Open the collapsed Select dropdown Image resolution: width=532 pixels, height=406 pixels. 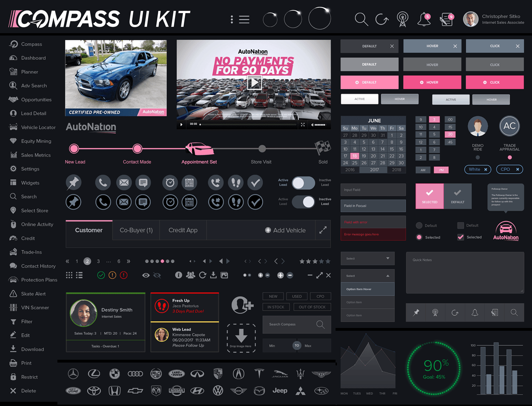(367, 258)
